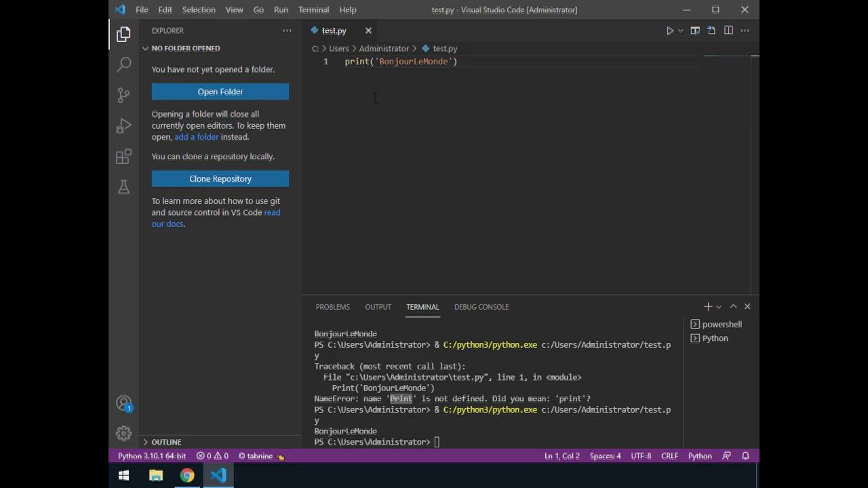Image resolution: width=868 pixels, height=488 pixels.
Task: Click the 'add a folder' link
Action: pyautogui.click(x=196, y=137)
